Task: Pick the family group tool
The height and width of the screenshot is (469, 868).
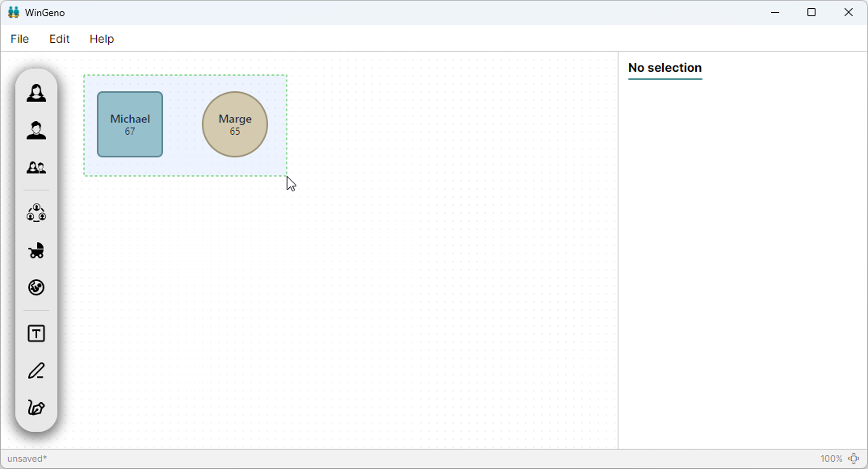Action: [x=36, y=213]
